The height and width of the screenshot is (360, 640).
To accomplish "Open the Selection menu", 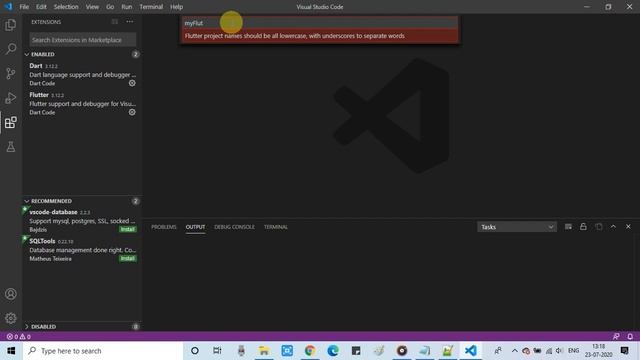I will click(x=66, y=7).
